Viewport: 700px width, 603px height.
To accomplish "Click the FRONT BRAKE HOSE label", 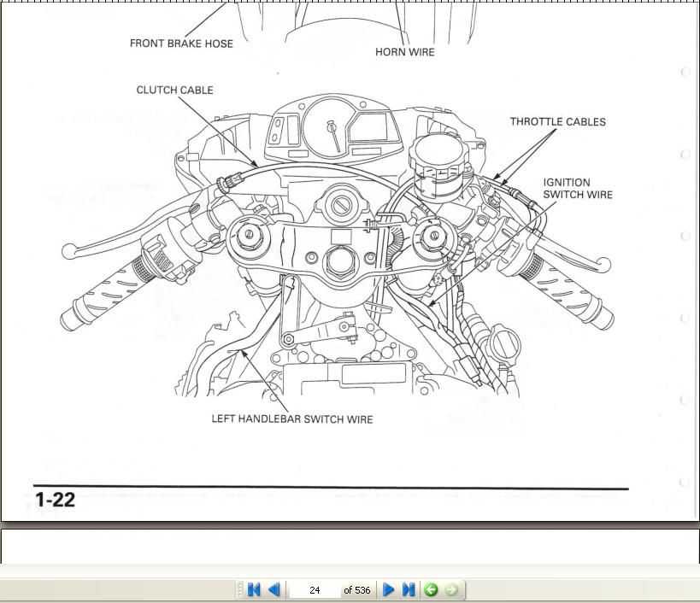I will point(181,43).
